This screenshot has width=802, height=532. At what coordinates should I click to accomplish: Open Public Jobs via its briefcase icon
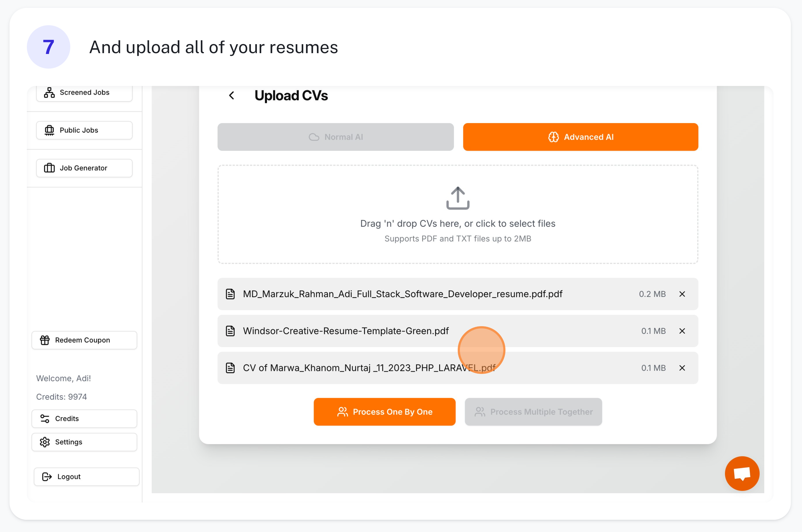(x=50, y=130)
